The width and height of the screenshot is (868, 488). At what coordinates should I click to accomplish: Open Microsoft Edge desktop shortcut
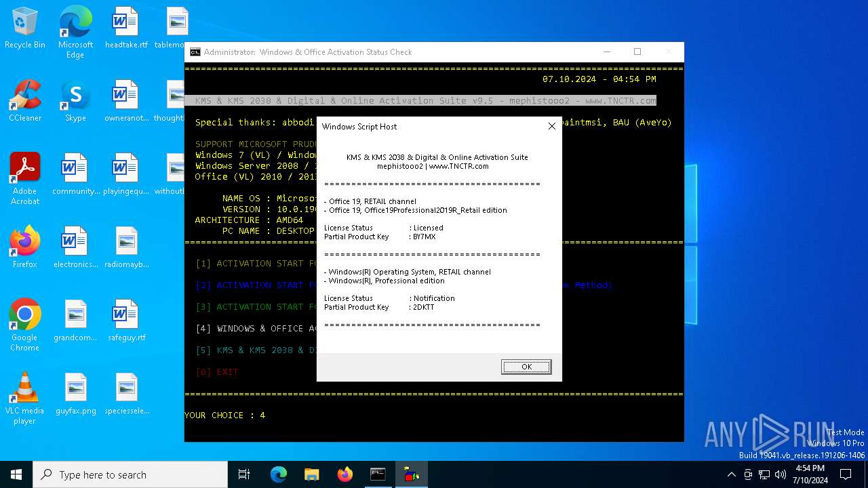coord(75,33)
